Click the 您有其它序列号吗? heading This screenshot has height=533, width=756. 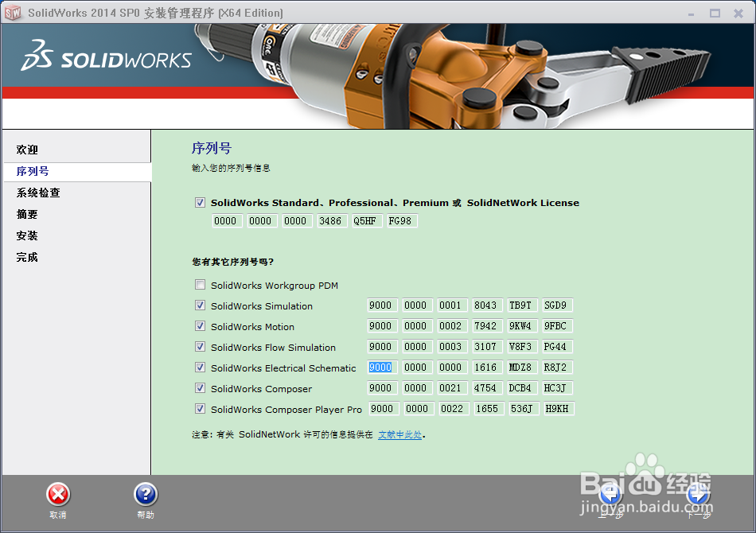click(233, 263)
